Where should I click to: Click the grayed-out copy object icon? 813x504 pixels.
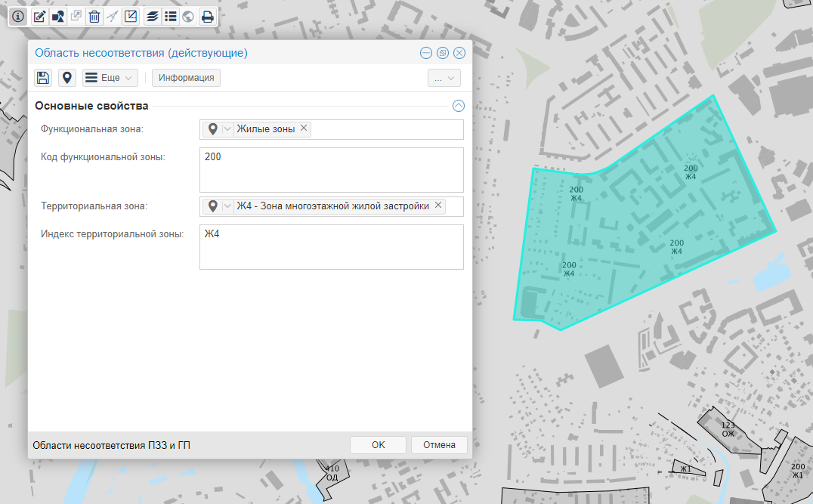tap(76, 17)
